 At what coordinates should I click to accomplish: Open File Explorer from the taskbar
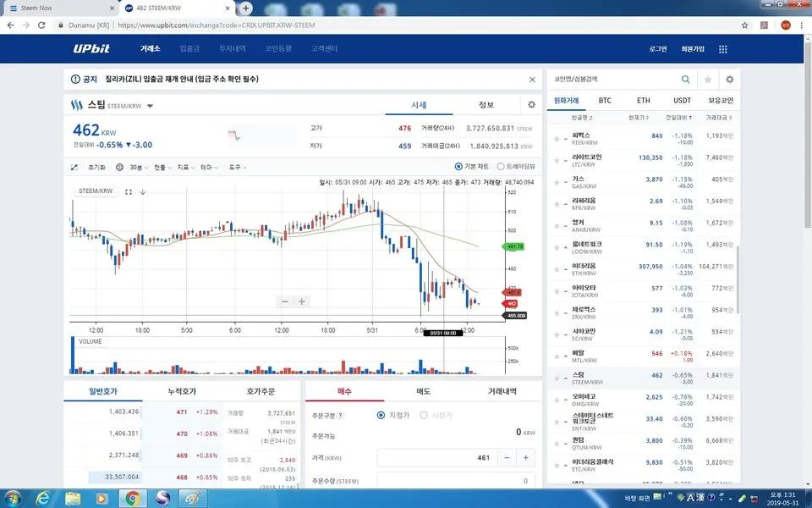tap(73, 498)
